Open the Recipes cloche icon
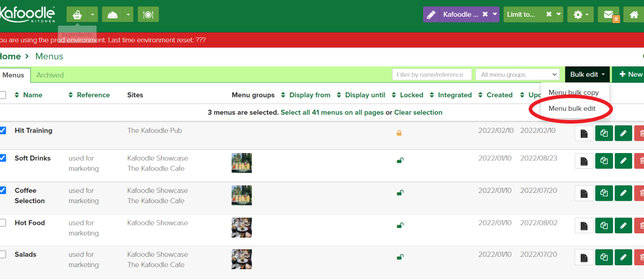 pos(112,14)
